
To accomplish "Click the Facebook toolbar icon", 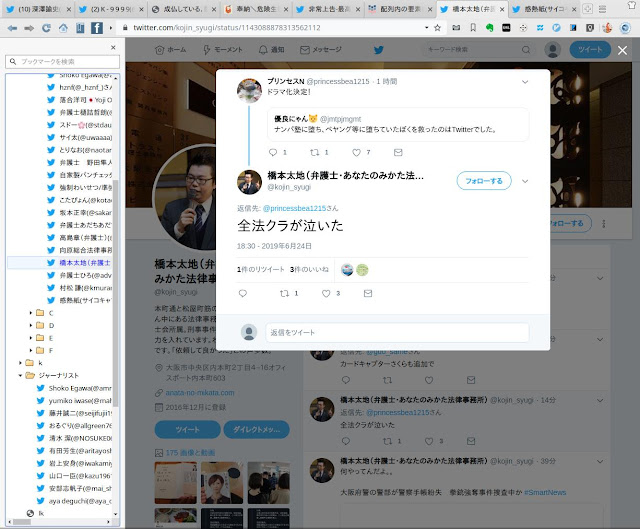I will 96,28.
